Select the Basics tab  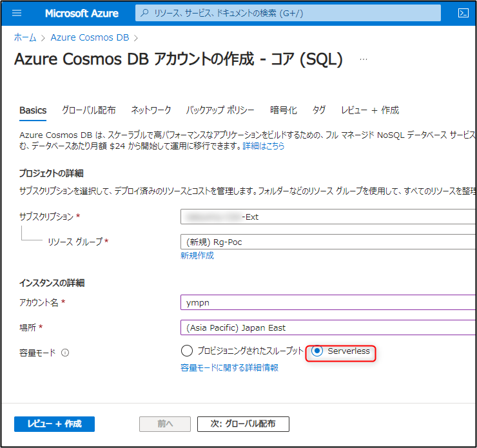pyautogui.click(x=33, y=110)
